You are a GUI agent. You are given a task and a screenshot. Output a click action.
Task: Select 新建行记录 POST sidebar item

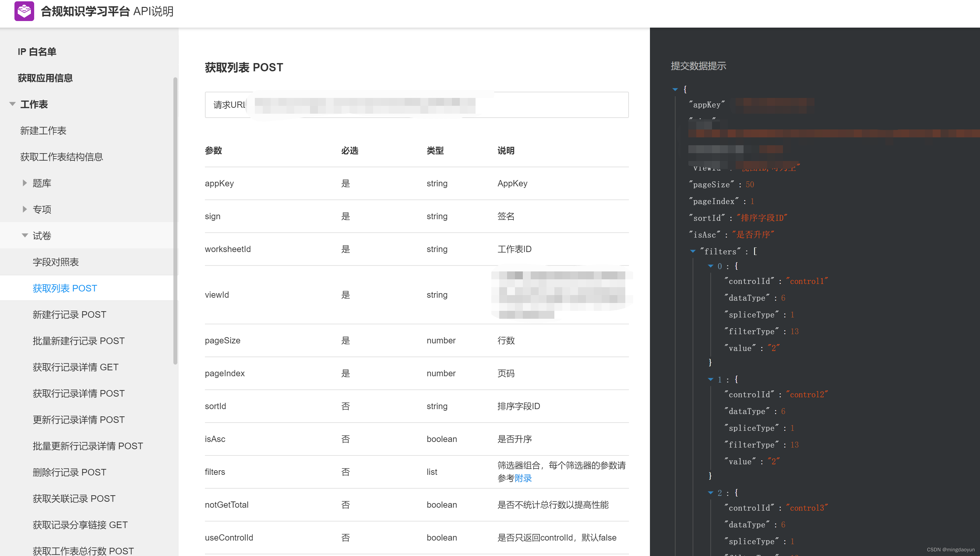point(69,315)
